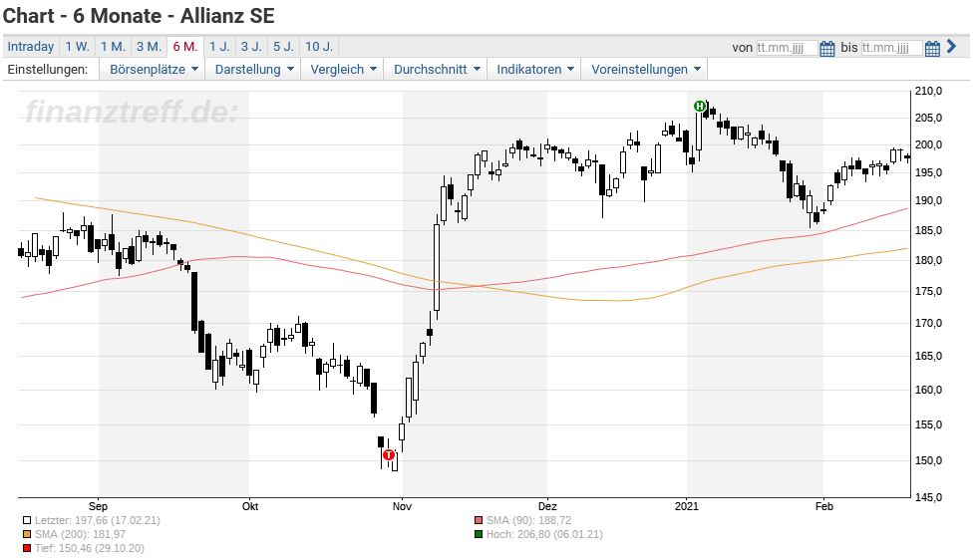977x560 pixels.
Task: Click the 'Okt' x-axis label
Action: 250,506
